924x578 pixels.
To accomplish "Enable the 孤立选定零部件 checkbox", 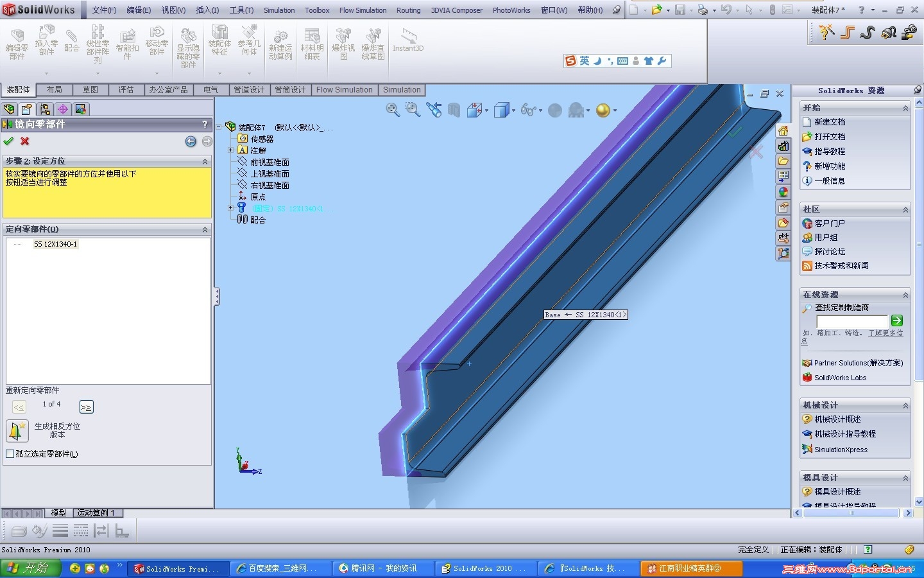I will point(10,454).
